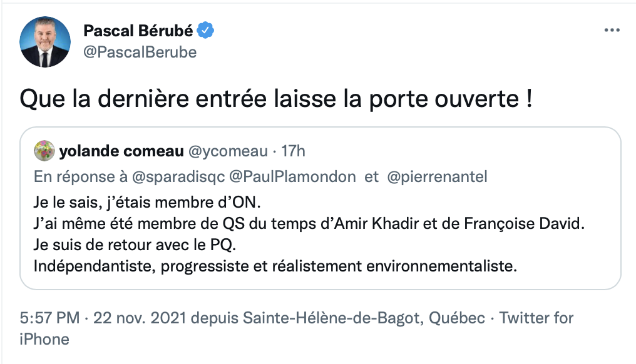The image size is (636, 364).
Task: Click the main tweet text about "porte ouverte"
Action: tap(276, 99)
